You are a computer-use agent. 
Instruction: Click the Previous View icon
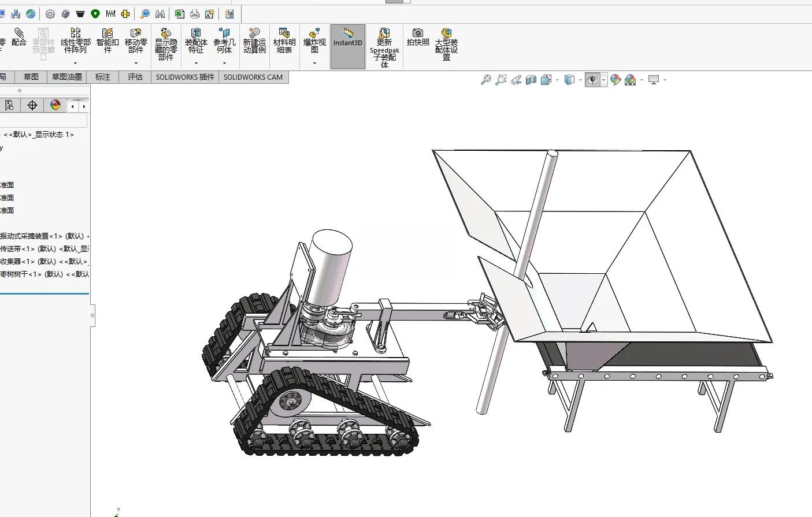pos(516,80)
